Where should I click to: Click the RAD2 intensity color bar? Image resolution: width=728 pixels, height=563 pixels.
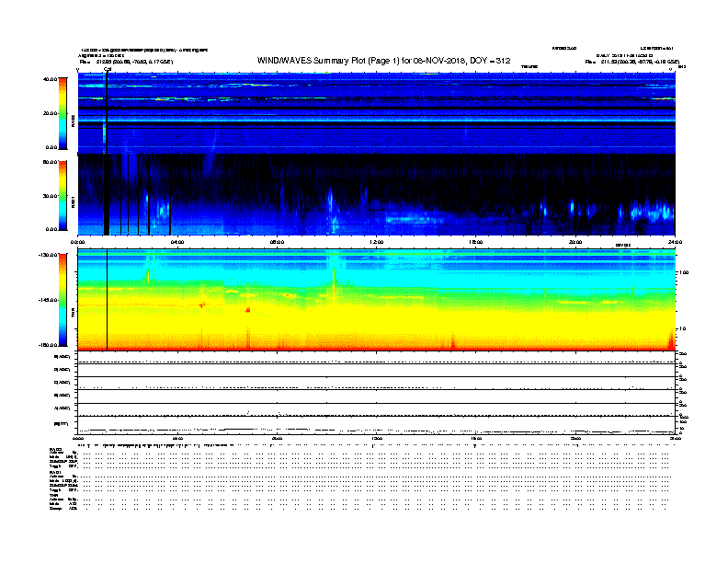point(63,113)
